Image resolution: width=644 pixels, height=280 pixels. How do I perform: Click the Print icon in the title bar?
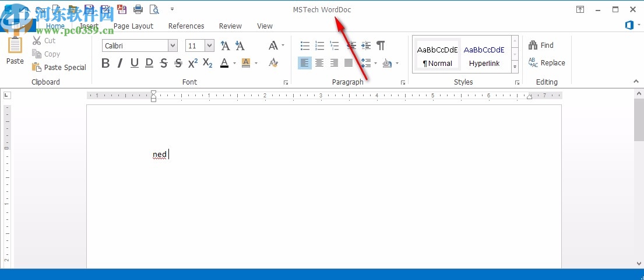pos(138,9)
